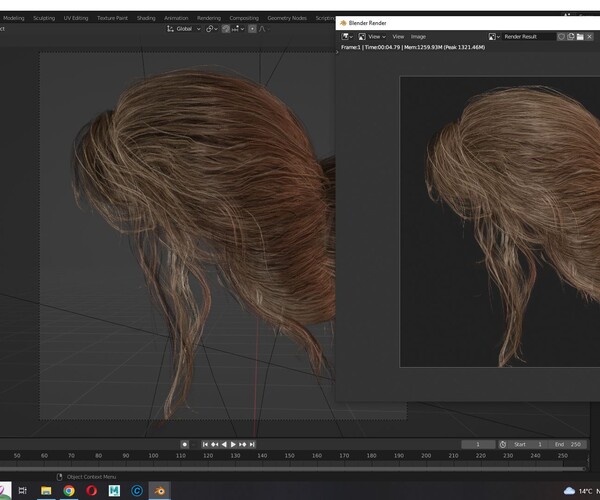Open the View mode dropdown in render window
Screen dimensions: 600x500
click(377, 37)
